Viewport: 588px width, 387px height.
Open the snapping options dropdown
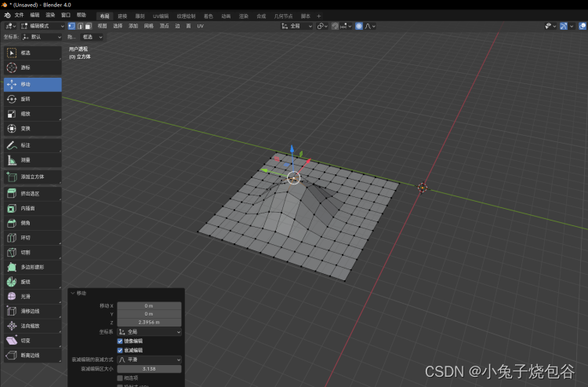346,26
